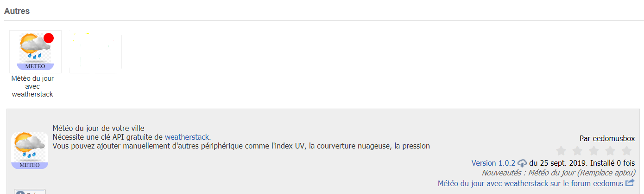Click the 'Par eedomusbox' author text
The height and width of the screenshot is (194, 644).
tap(607, 139)
